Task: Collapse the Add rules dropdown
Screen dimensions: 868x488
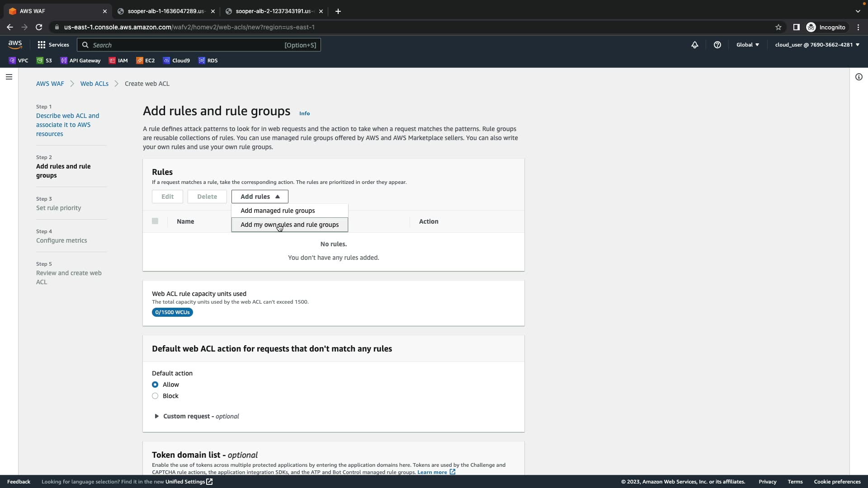Action: click(x=259, y=197)
